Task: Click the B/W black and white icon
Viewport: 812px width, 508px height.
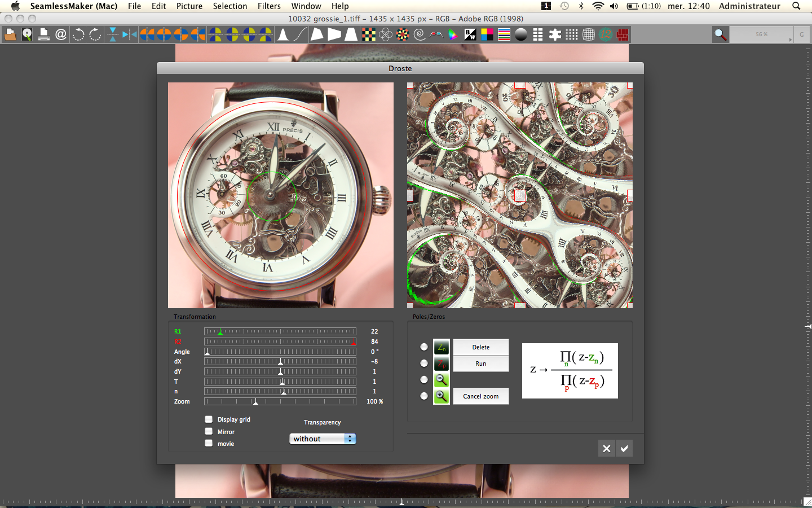Action: tap(470, 35)
